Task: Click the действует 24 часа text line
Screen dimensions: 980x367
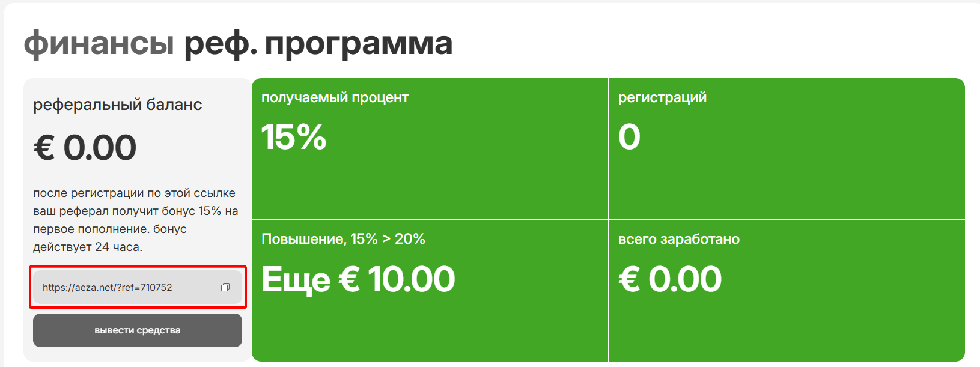Action: 88,247
